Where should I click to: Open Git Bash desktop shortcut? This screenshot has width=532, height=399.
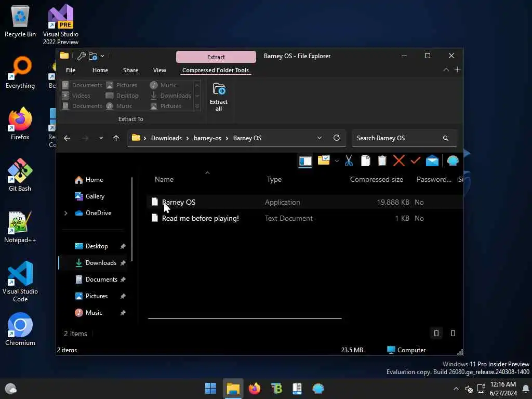(x=20, y=176)
